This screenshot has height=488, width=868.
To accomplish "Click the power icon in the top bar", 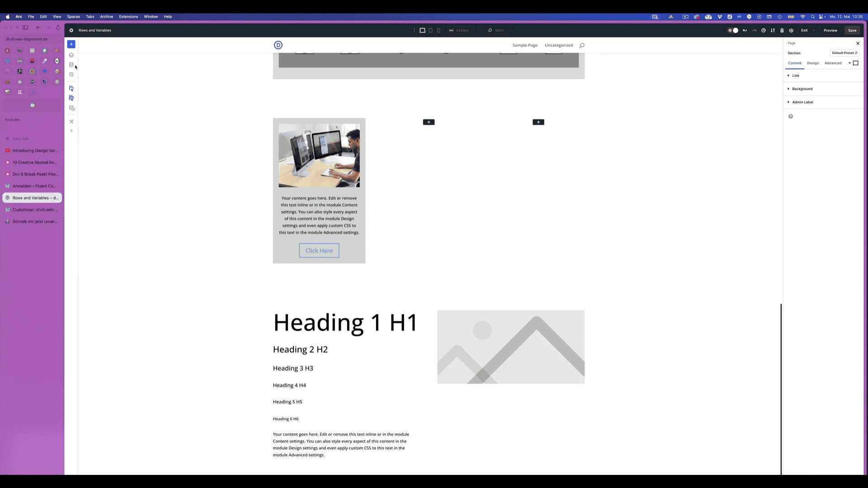I will (791, 30).
